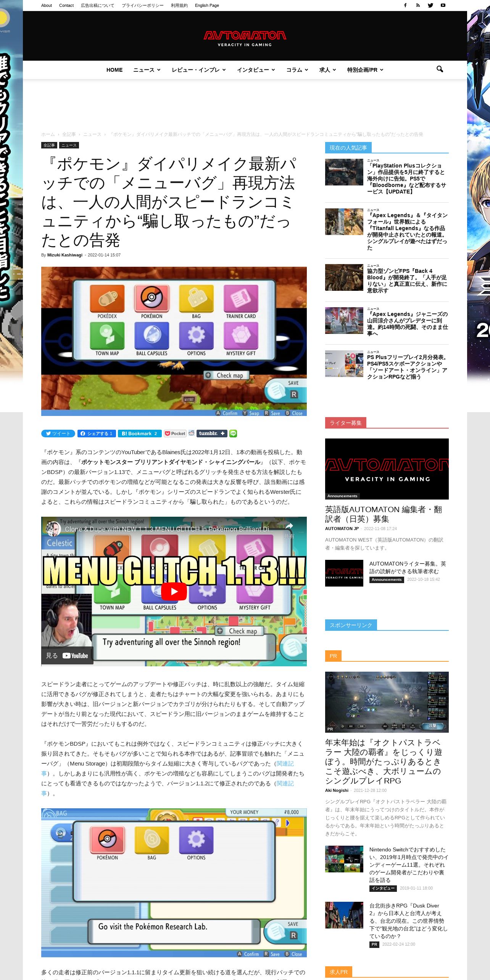Click the ライター募集 section header
Image resolution: width=490 pixels, height=980 pixels.
click(346, 423)
